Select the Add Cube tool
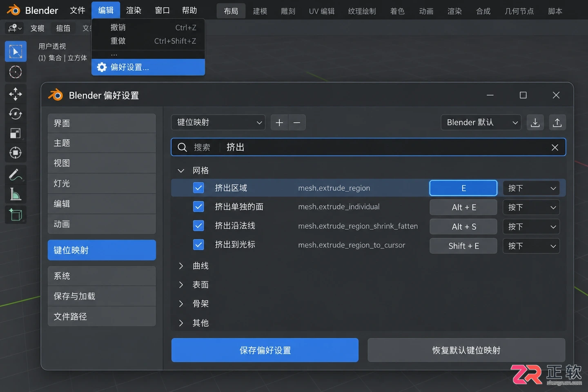The image size is (588, 392). pyautogui.click(x=16, y=214)
